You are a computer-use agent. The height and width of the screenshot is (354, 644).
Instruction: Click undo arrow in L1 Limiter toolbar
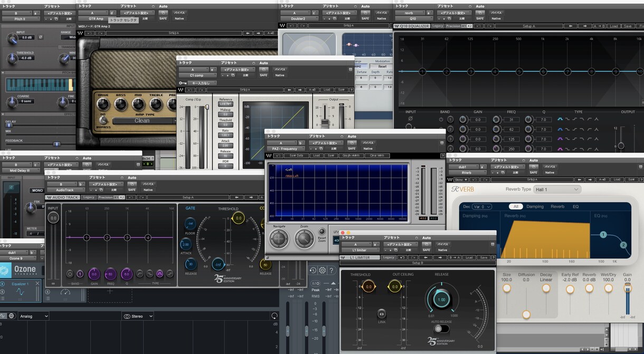[403, 257]
